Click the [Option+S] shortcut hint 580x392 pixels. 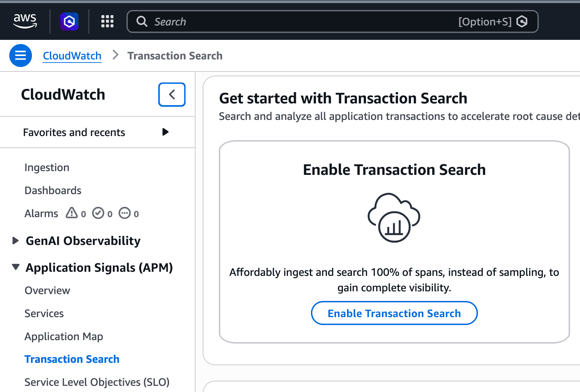485,22
